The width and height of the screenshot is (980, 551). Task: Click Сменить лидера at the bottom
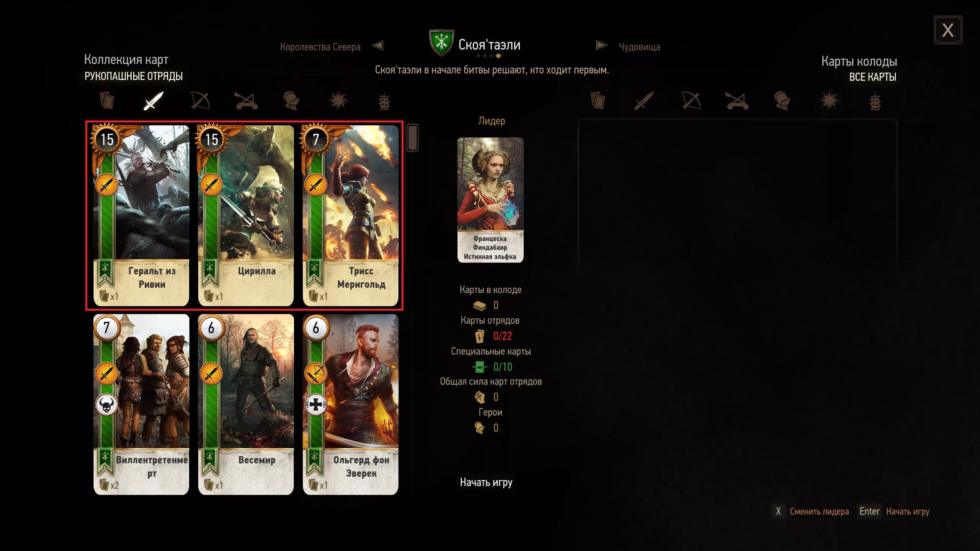[819, 511]
